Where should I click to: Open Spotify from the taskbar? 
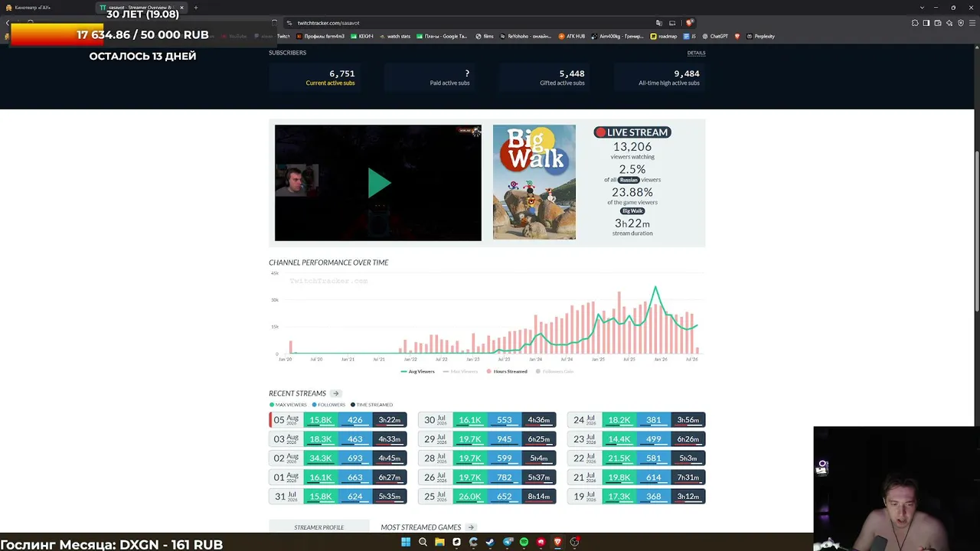(x=524, y=542)
